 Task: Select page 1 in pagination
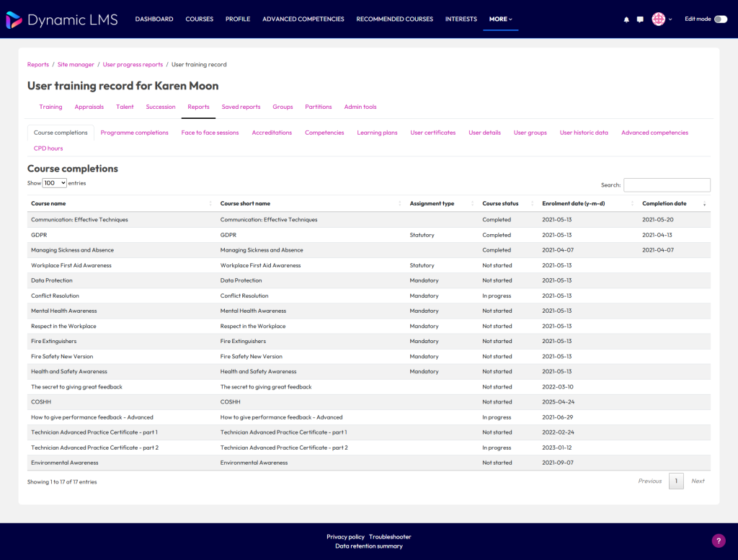click(x=676, y=481)
